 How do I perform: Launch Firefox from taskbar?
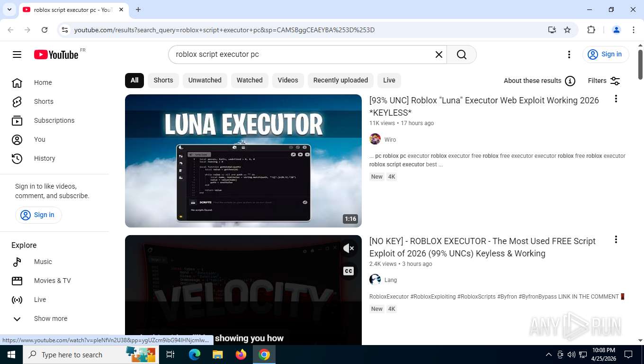tap(241, 355)
